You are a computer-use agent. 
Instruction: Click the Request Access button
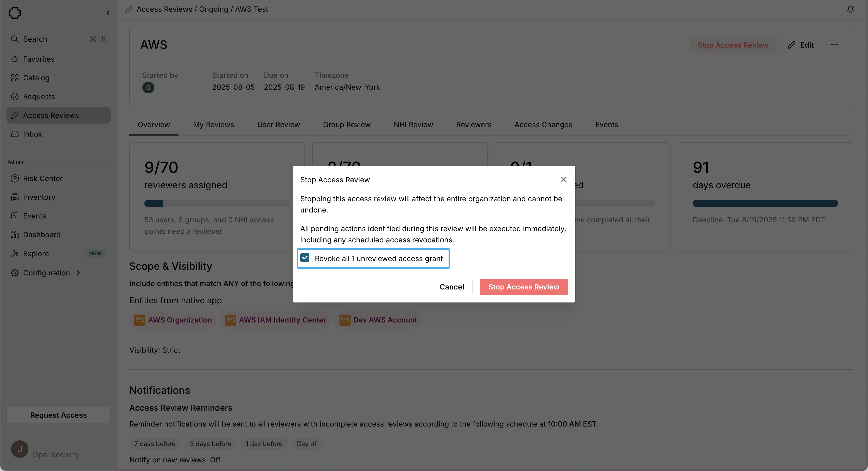coord(58,415)
